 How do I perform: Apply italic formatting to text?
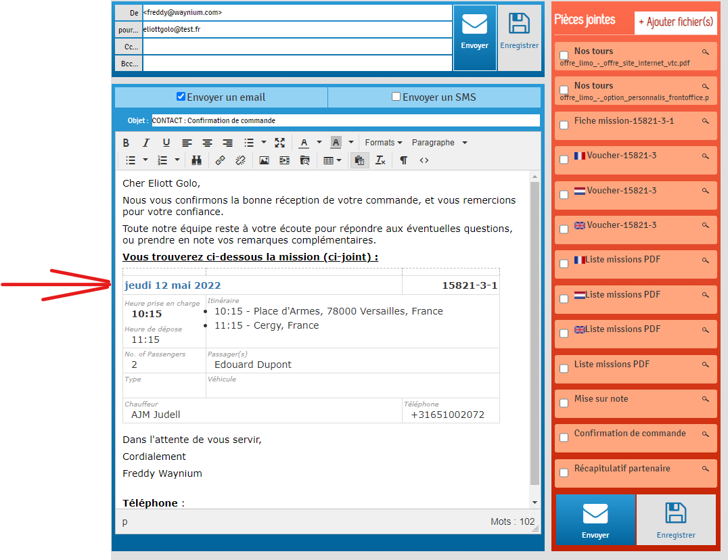coord(145,143)
